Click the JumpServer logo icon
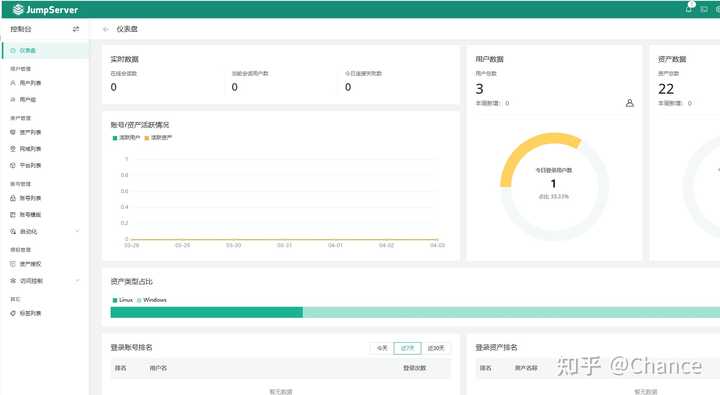The width and height of the screenshot is (720, 395). (18, 9)
